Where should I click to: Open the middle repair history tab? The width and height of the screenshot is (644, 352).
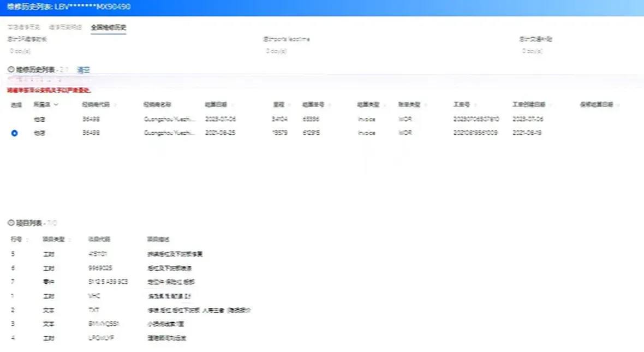(x=65, y=27)
